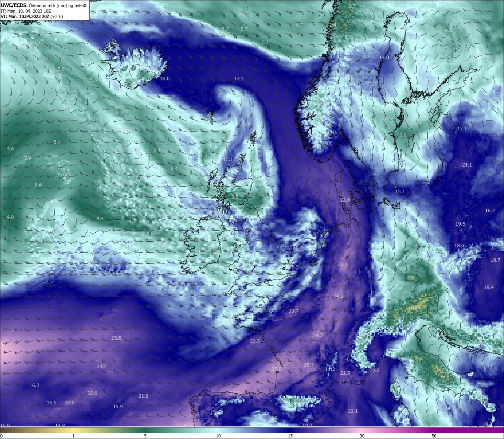Click the 24.3 map value
This screenshot has width=504, height=439.
[318, 335]
